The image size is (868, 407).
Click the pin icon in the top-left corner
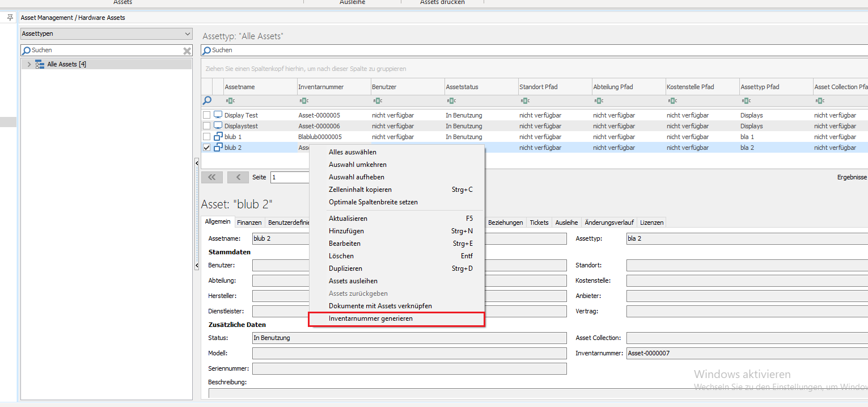tap(10, 18)
